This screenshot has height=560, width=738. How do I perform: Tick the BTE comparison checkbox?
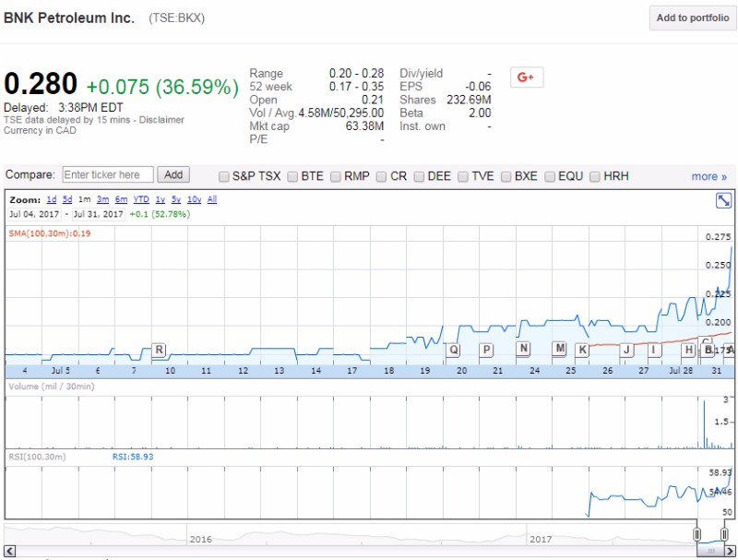292,176
